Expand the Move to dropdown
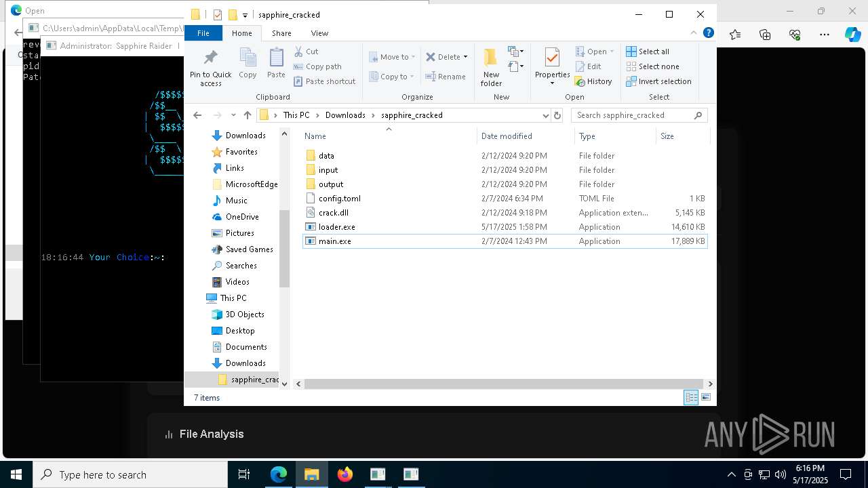The image size is (868, 488). pos(413,57)
